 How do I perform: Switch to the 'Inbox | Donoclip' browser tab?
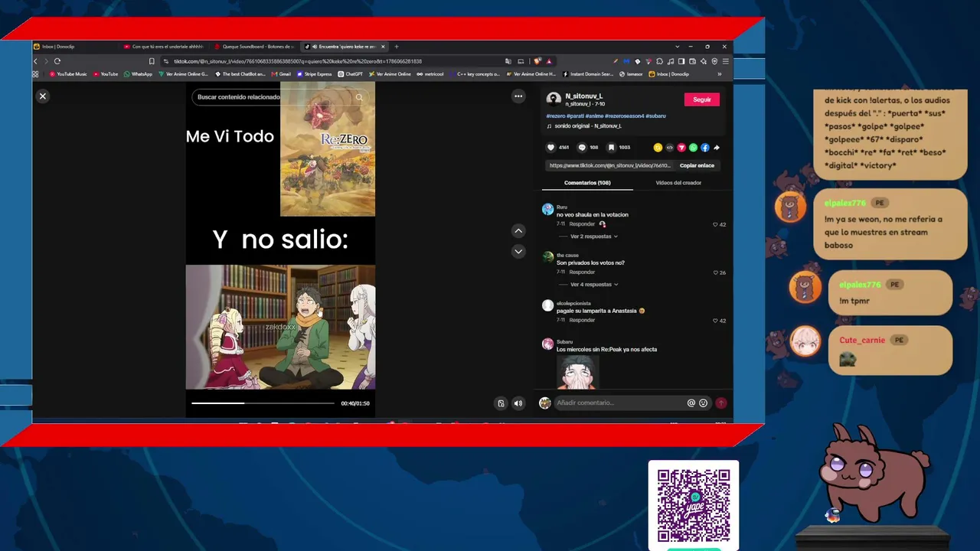(58, 47)
